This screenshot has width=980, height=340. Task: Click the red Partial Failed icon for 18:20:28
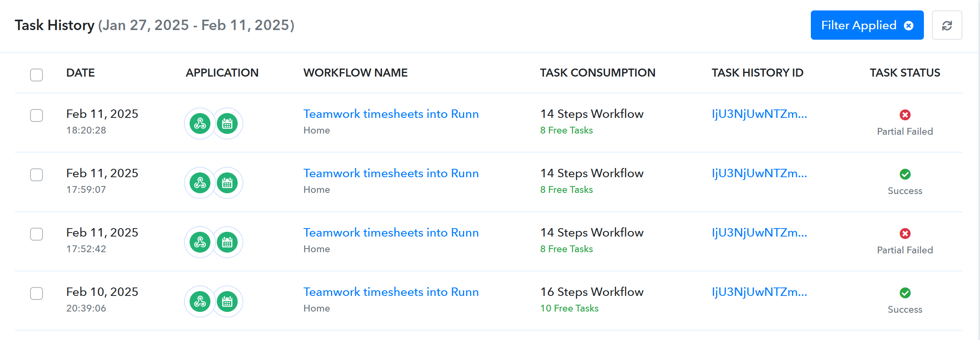click(x=905, y=115)
